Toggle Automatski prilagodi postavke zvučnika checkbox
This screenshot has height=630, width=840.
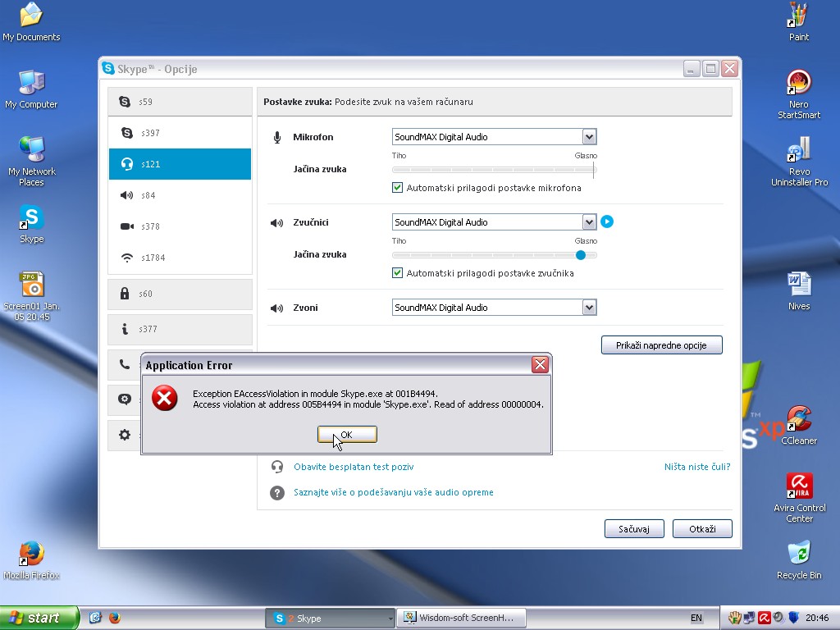(x=398, y=272)
